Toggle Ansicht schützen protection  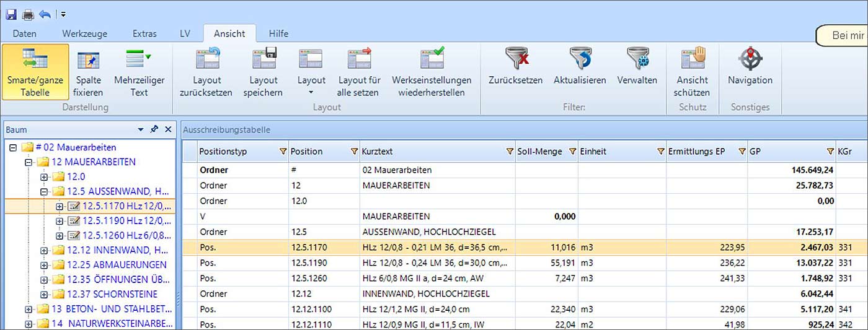[x=693, y=72]
